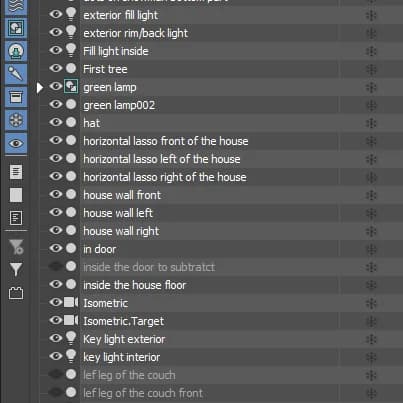Toggle visibility of exterior rim/back light

point(56,32)
